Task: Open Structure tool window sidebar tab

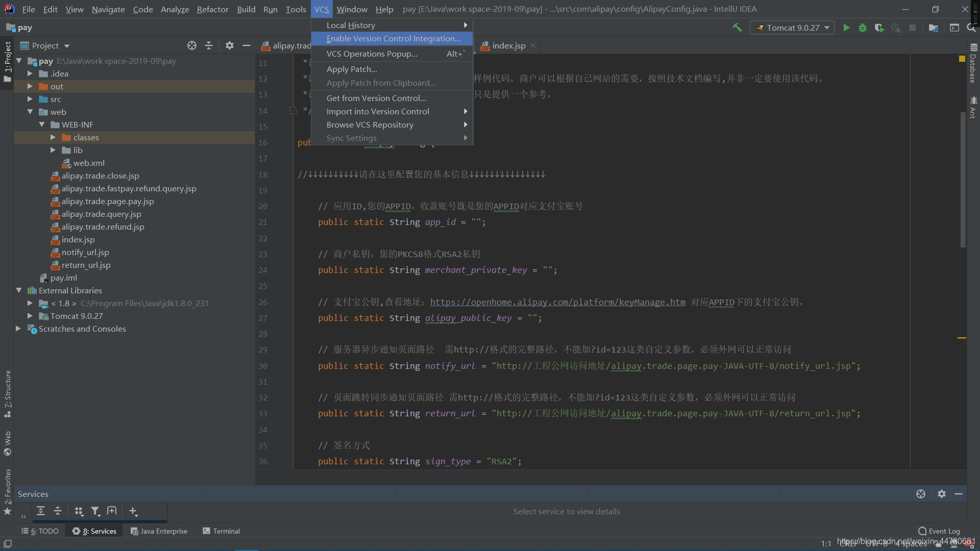Action: point(7,394)
